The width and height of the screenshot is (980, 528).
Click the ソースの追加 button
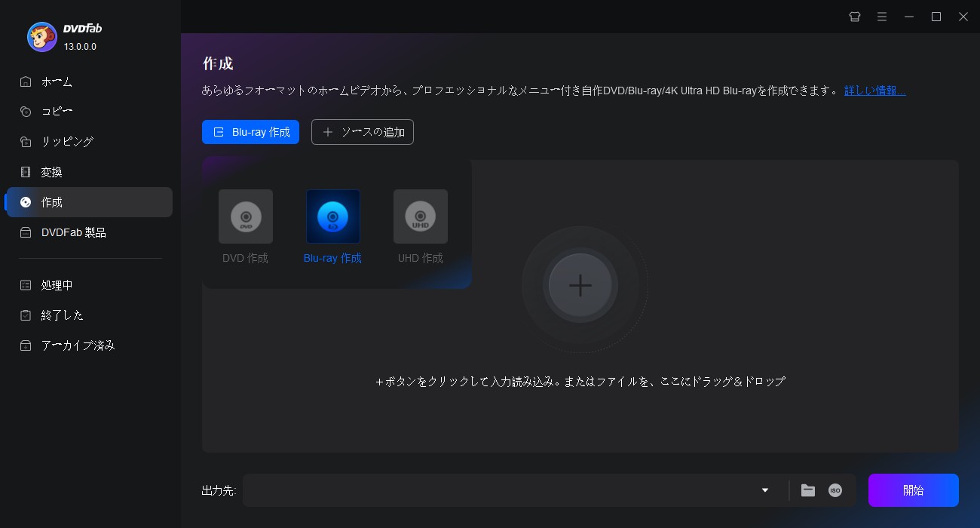(x=363, y=132)
